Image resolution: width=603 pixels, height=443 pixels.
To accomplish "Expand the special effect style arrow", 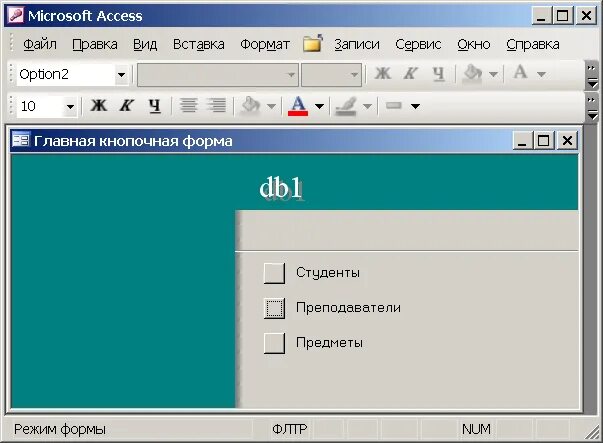I will [415, 106].
